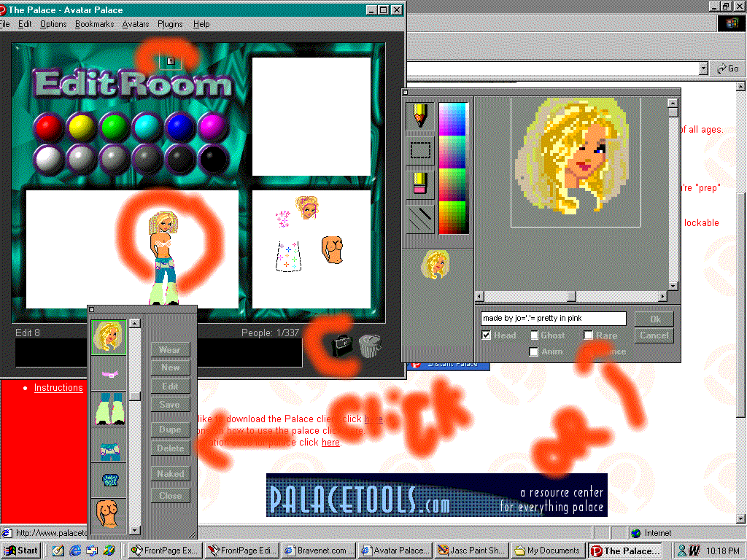Click the white sparkly dress prop
Viewport: 747px width, 560px height.
click(x=289, y=257)
